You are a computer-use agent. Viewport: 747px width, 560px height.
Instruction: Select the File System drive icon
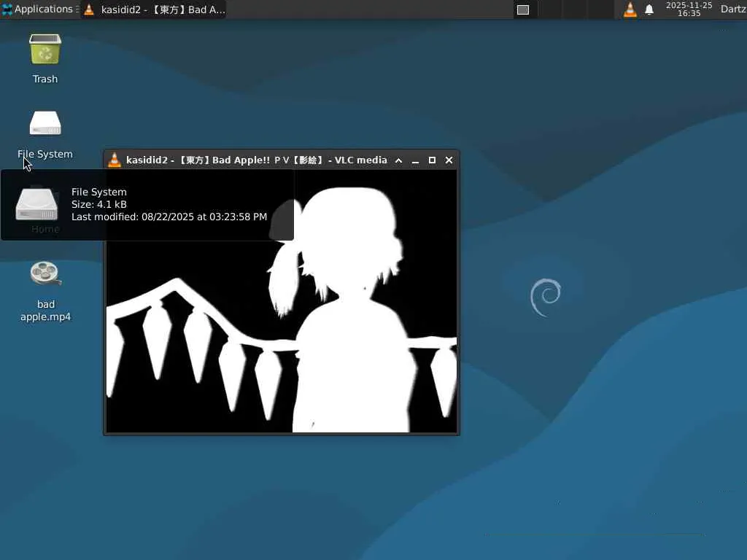pos(45,123)
